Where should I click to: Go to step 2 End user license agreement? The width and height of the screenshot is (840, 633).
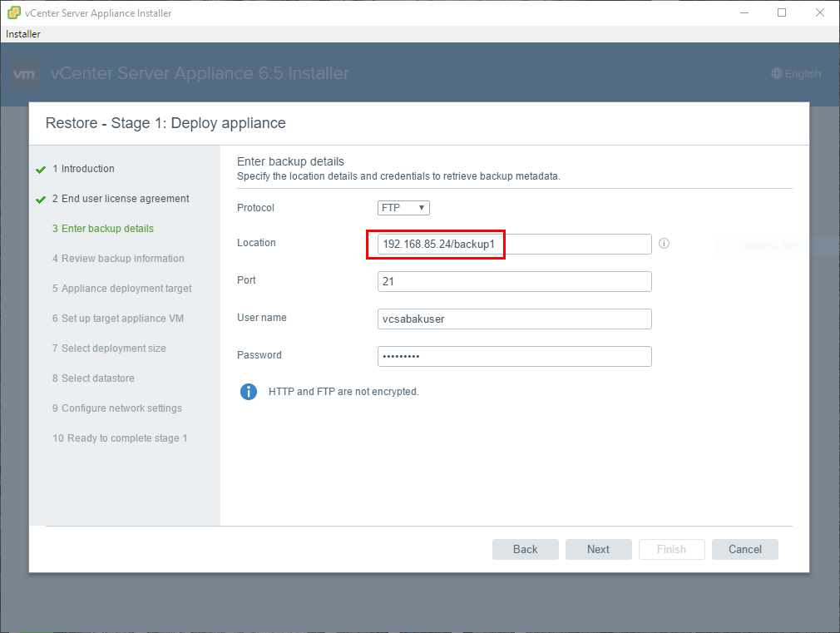point(121,199)
